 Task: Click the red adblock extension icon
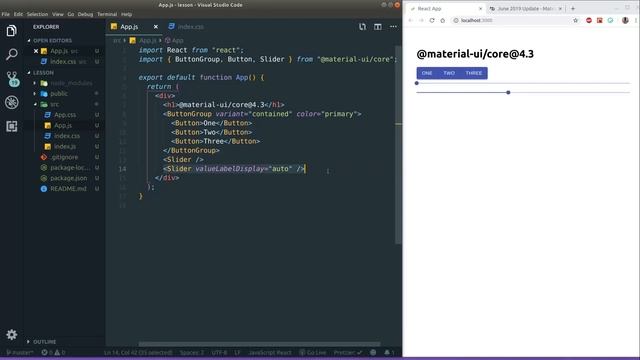coord(589,20)
